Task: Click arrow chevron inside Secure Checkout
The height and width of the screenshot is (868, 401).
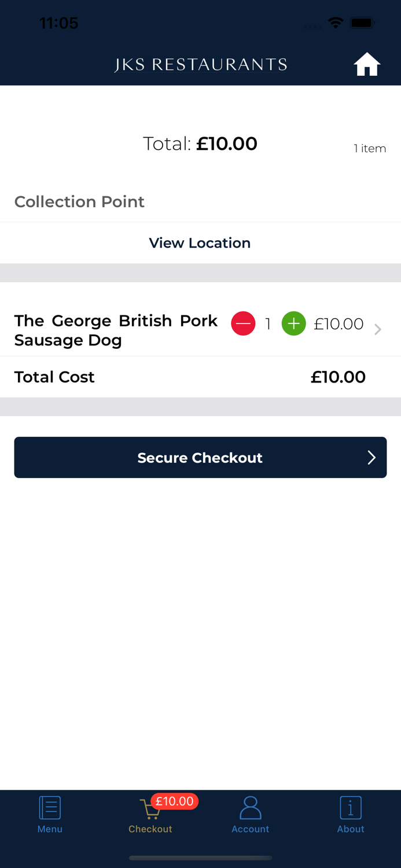Action: point(371,458)
